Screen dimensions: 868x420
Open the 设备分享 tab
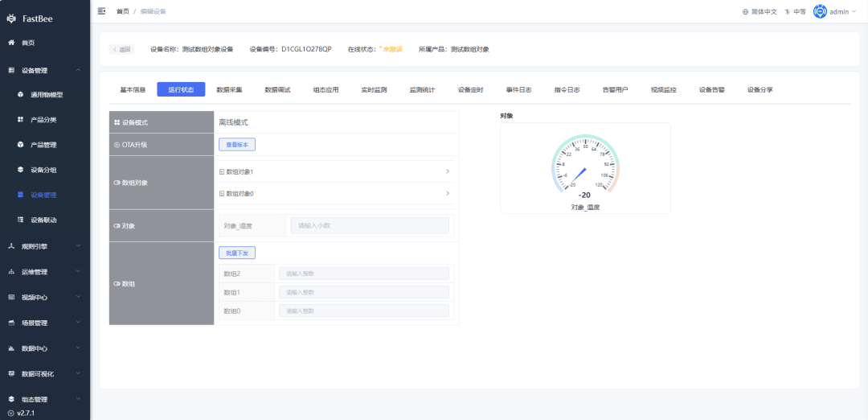[x=760, y=90]
